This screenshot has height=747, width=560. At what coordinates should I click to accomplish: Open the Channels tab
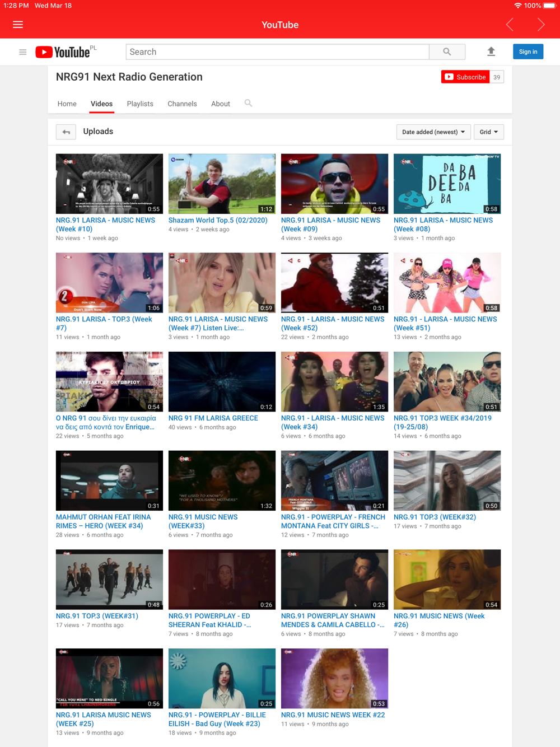click(182, 104)
